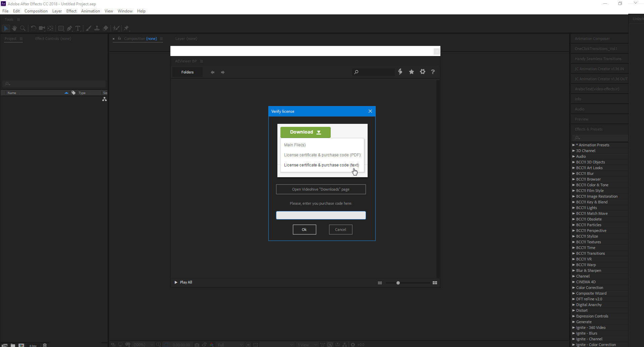Create new folder in Project panel
Viewport: 644px width, 347px height.
[x=13, y=345]
